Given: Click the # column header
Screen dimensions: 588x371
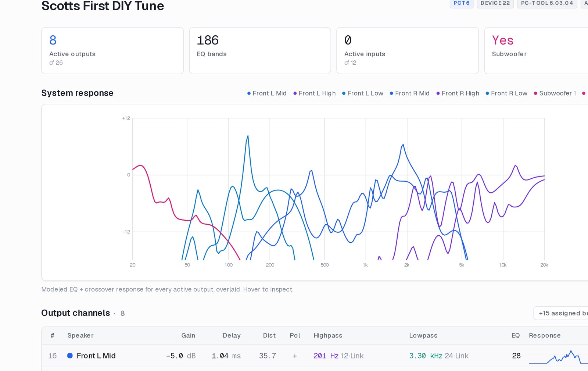Looking at the screenshot, I should (x=53, y=335).
